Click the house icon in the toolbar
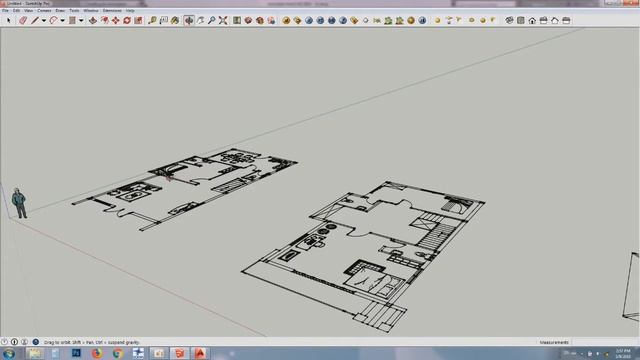The image size is (640, 360). click(x=532, y=20)
